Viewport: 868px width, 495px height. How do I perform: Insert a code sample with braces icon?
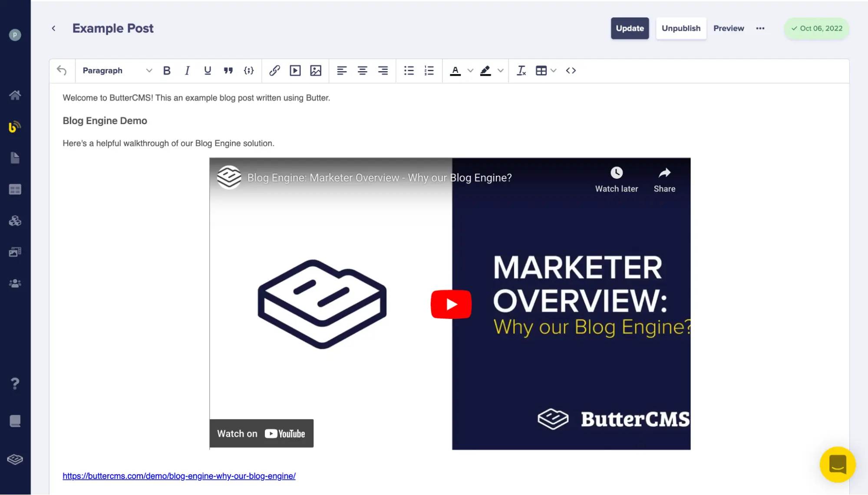coord(249,70)
